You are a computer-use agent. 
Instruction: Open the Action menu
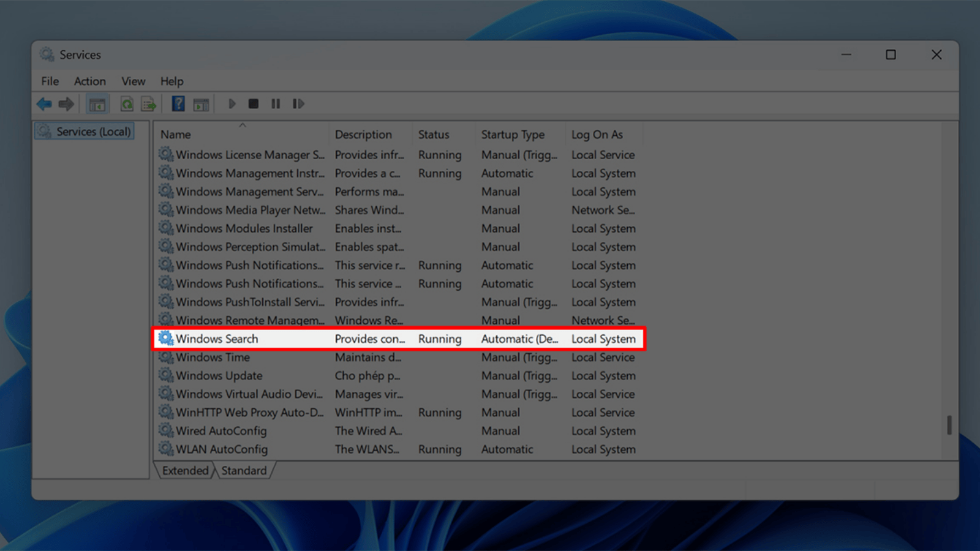click(90, 81)
